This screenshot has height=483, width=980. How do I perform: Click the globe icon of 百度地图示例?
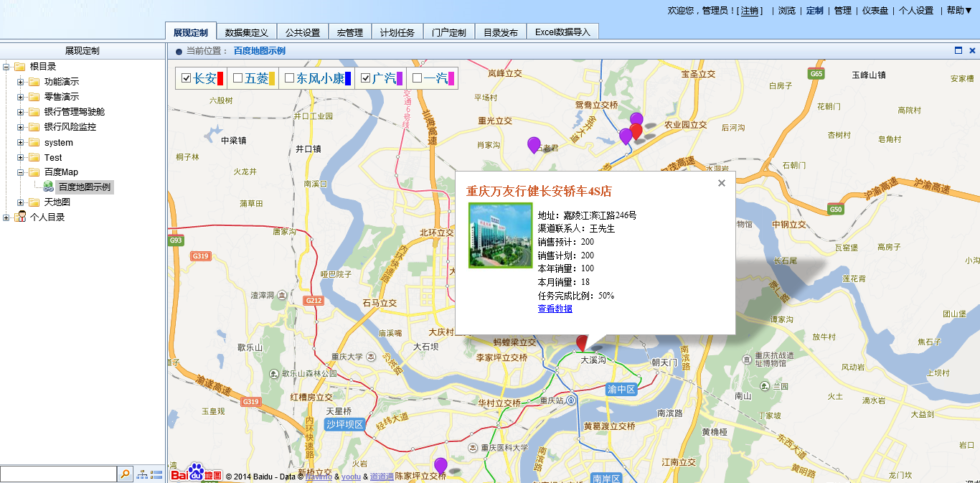tap(48, 187)
